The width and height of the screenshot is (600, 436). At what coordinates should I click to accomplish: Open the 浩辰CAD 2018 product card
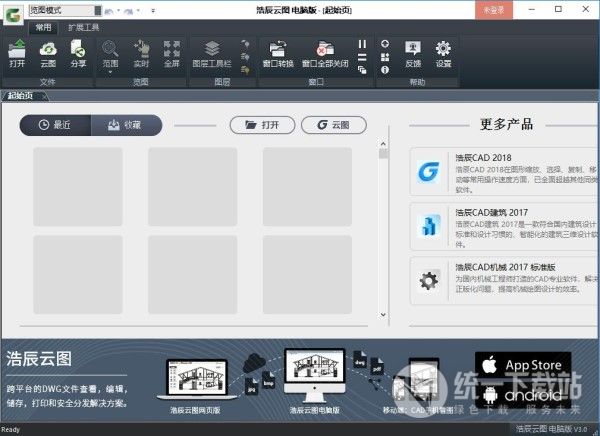[505, 171]
